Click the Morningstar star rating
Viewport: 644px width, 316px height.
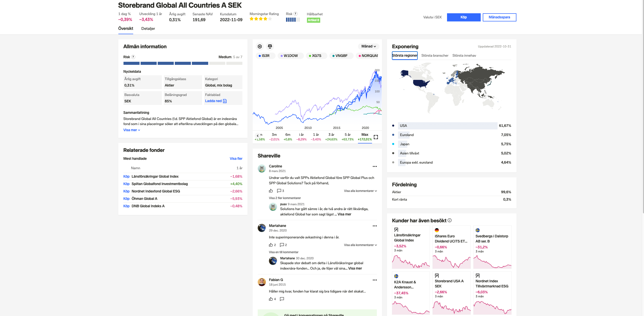pos(261,19)
